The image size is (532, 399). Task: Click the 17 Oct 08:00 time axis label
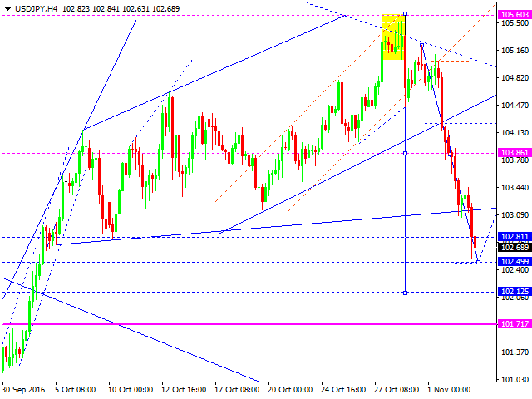[x=237, y=390]
